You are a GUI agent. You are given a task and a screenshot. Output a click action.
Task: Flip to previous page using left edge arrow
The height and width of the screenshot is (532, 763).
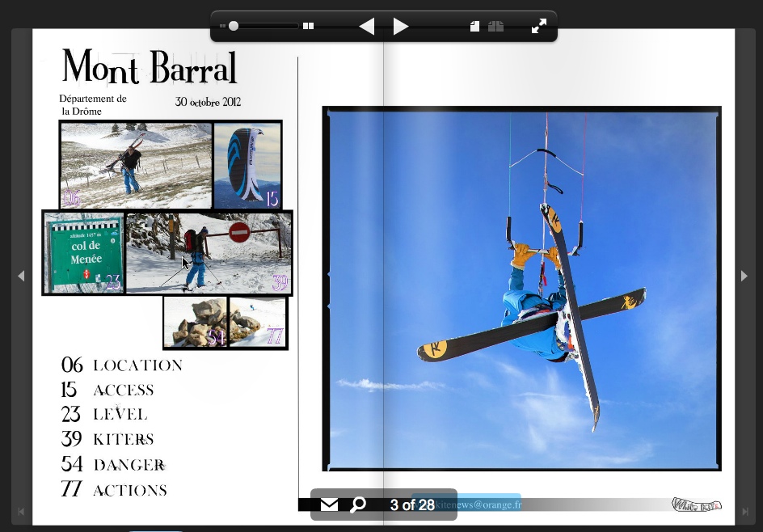[x=21, y=276]
